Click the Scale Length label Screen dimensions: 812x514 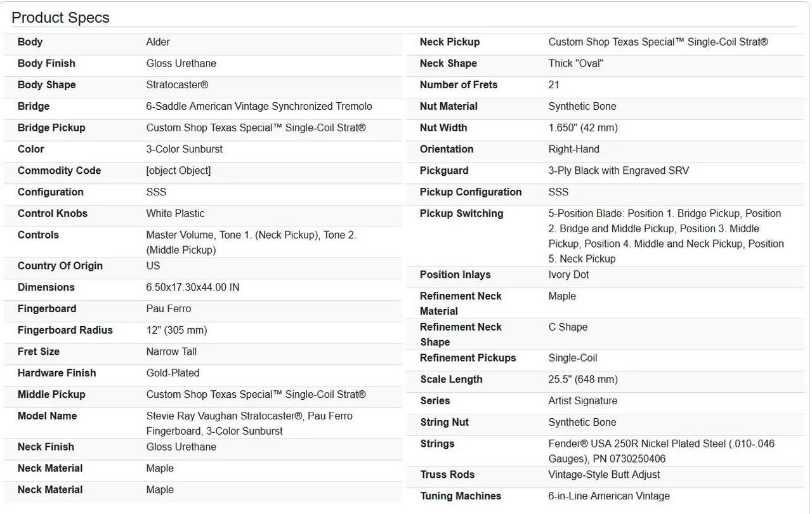tap(451, 379)
